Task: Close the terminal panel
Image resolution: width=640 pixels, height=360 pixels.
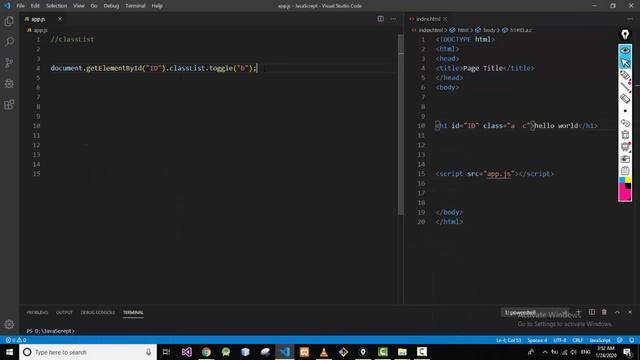Action: [x=630, y=312]
